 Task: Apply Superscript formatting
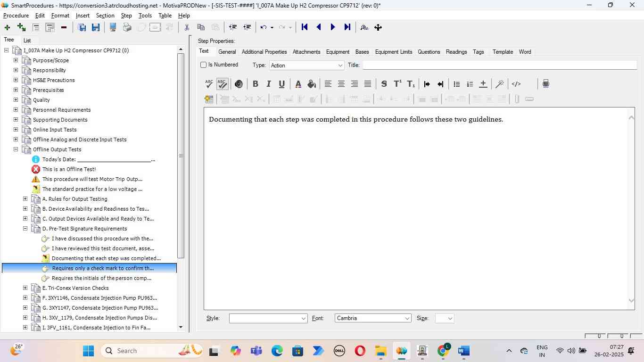[x=397, y=84]
